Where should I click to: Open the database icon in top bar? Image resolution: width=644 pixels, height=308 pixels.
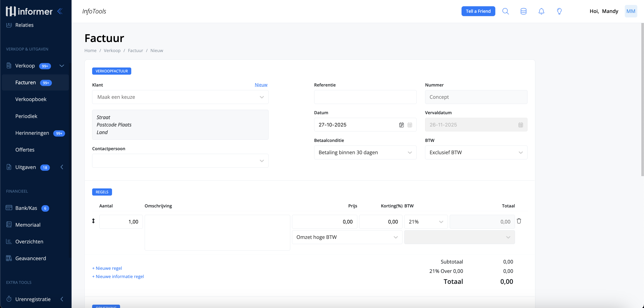pos(523,11)
